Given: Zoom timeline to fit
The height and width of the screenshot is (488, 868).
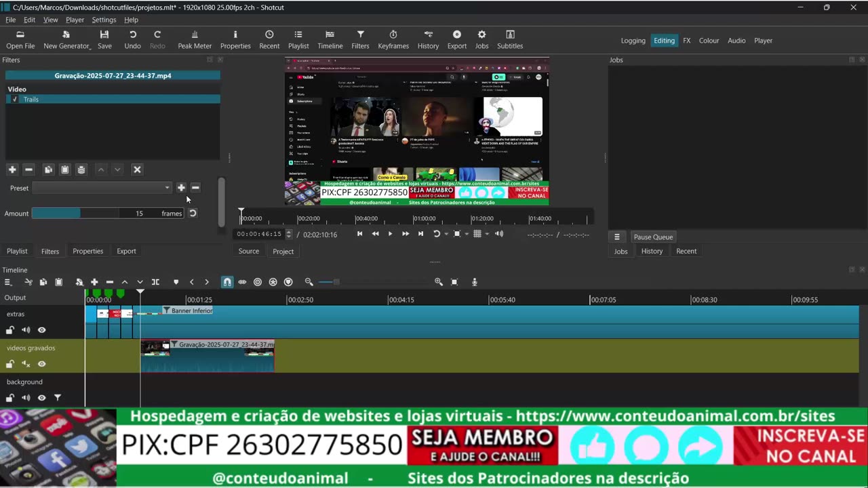Looking at the screenshot, I should pyautogui.click(x=454, y=282).
